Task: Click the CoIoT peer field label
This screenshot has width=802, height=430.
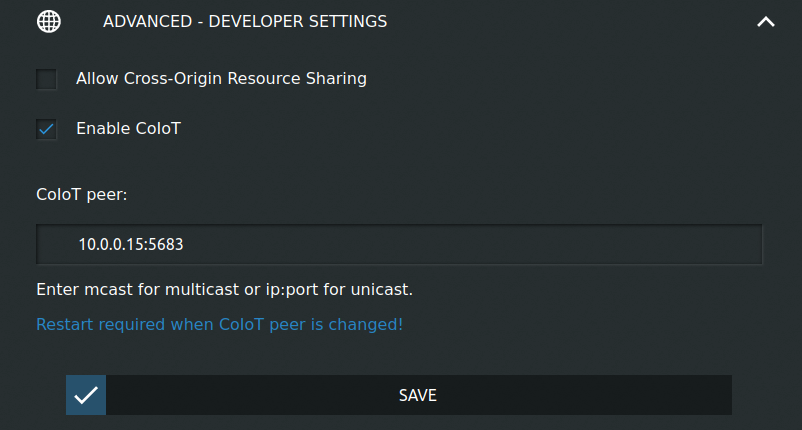Action: [82, 195]
